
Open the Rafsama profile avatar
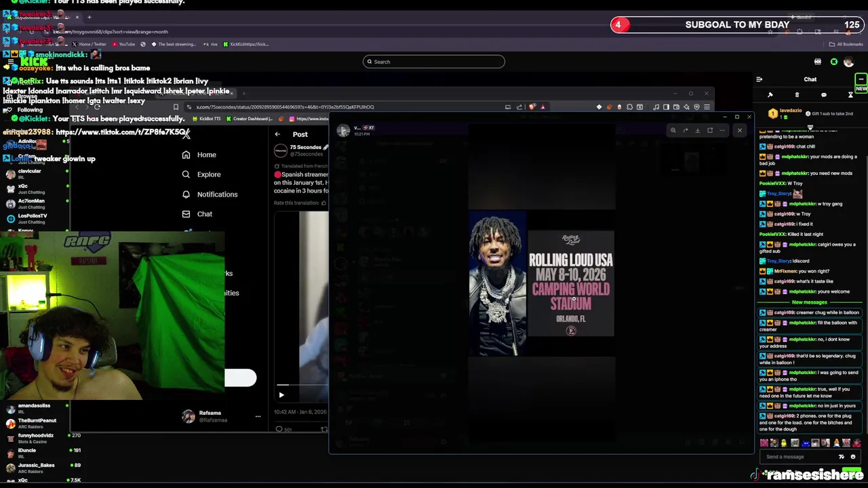[x=189, y=416]
